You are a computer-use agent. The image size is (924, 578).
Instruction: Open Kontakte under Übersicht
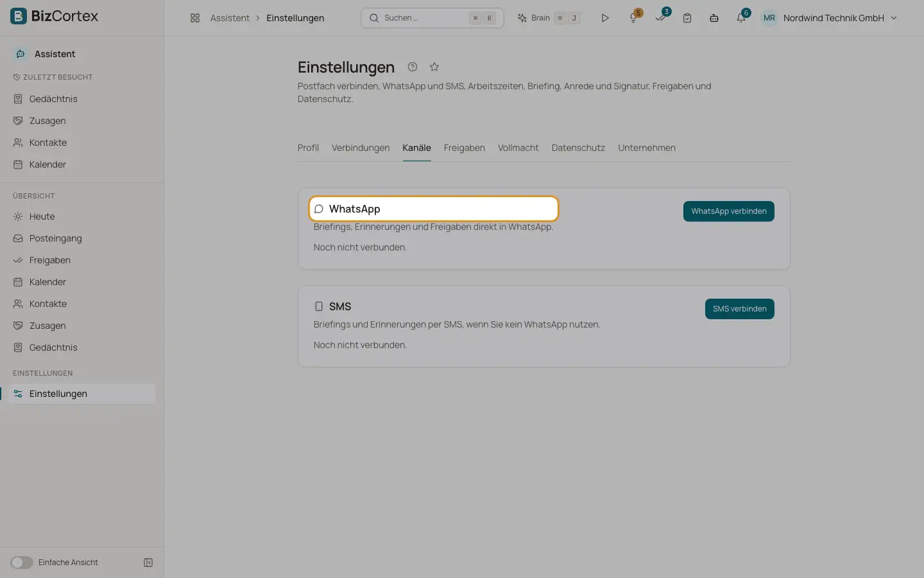(82, 304)
